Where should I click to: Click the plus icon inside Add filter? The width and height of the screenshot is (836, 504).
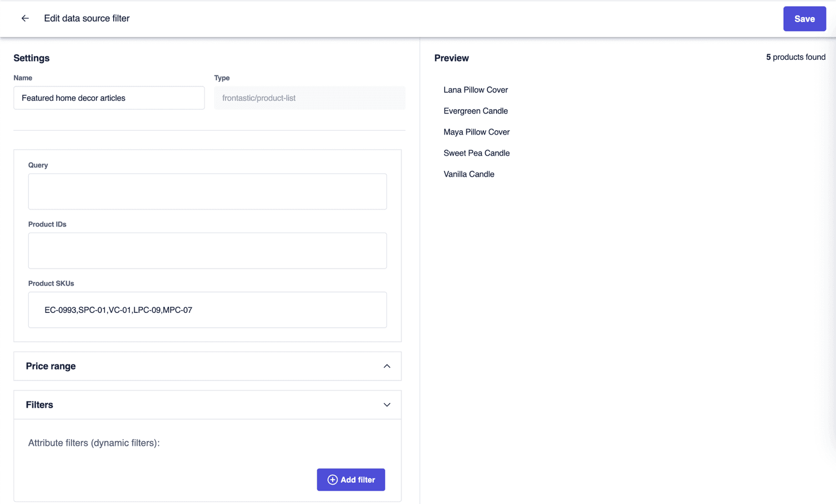(x=332, y=480)
